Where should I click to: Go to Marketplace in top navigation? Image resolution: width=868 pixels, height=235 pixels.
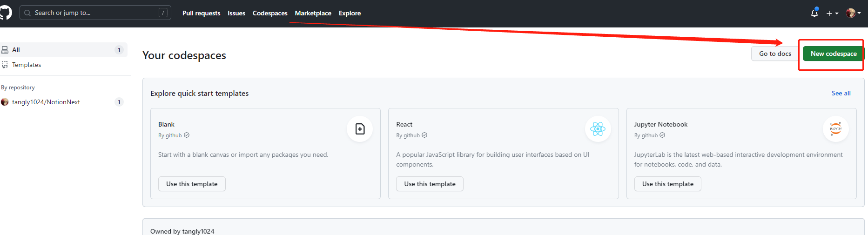[x=313, y=13]
